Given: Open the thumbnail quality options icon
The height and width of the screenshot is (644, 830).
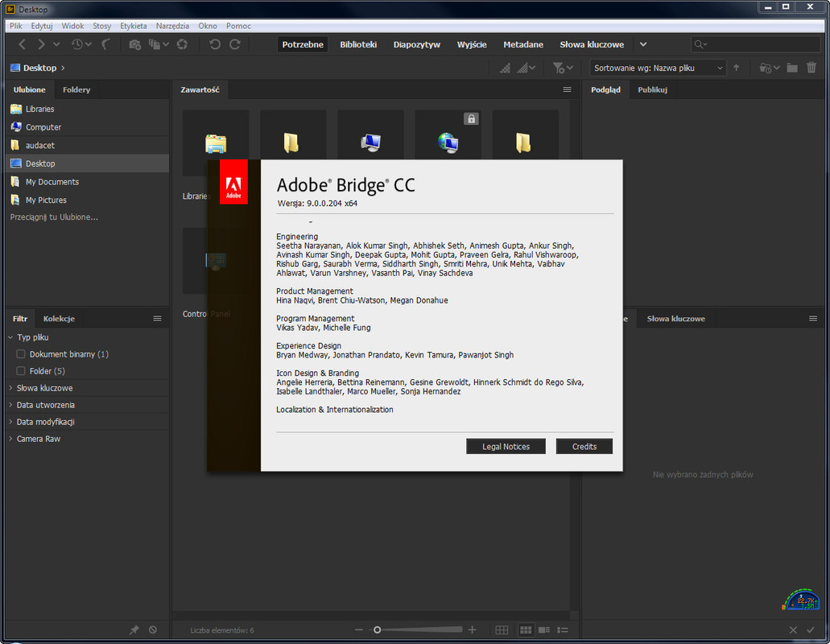Looking at the screenshot, I should [x=526, y=68].
